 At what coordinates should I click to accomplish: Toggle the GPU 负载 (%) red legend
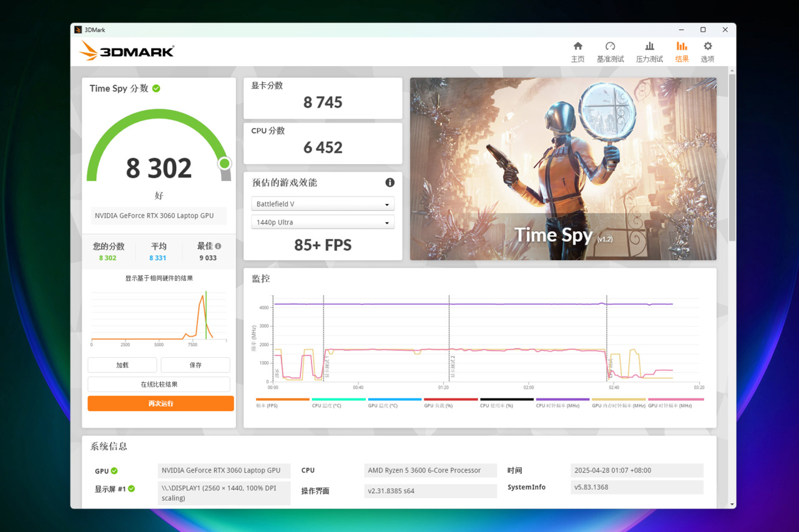click(451, 403)
